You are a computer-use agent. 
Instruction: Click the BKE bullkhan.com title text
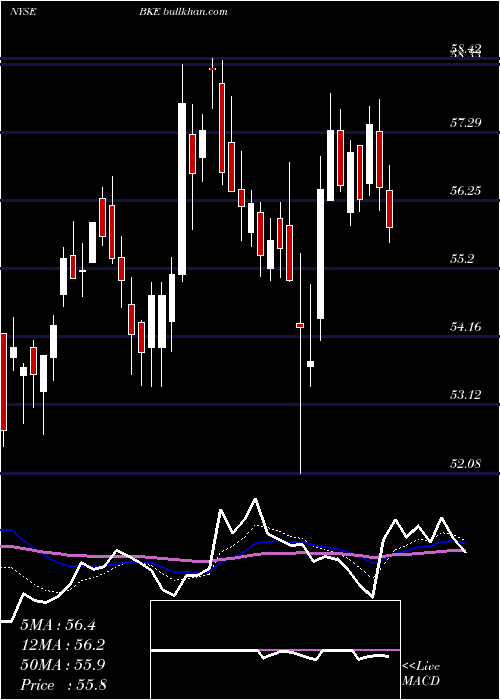click(x=183, y=11)
